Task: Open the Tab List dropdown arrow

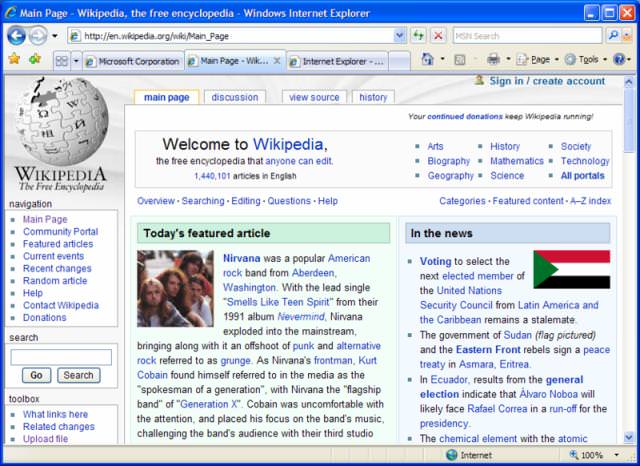Action: click(76, 61)
